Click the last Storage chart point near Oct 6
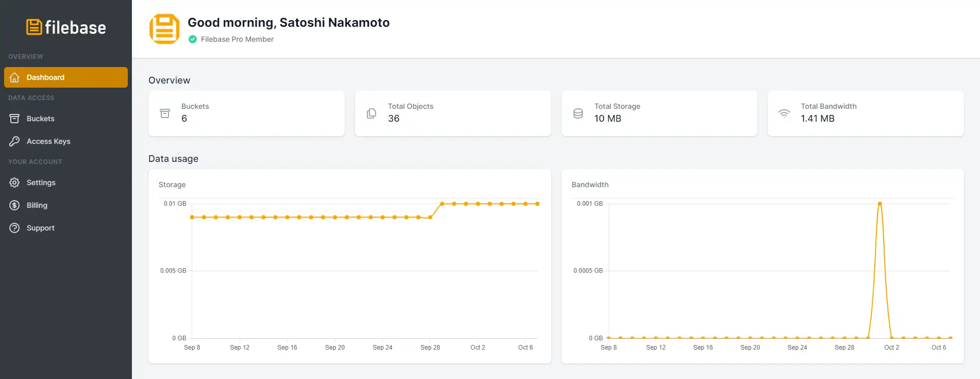 tap(537, 204)
